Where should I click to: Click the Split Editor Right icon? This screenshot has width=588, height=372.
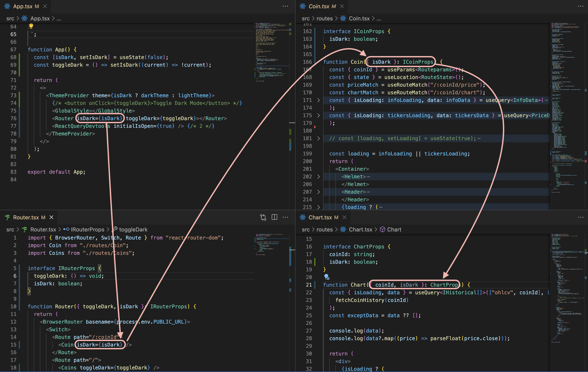[x=274, y=217]
